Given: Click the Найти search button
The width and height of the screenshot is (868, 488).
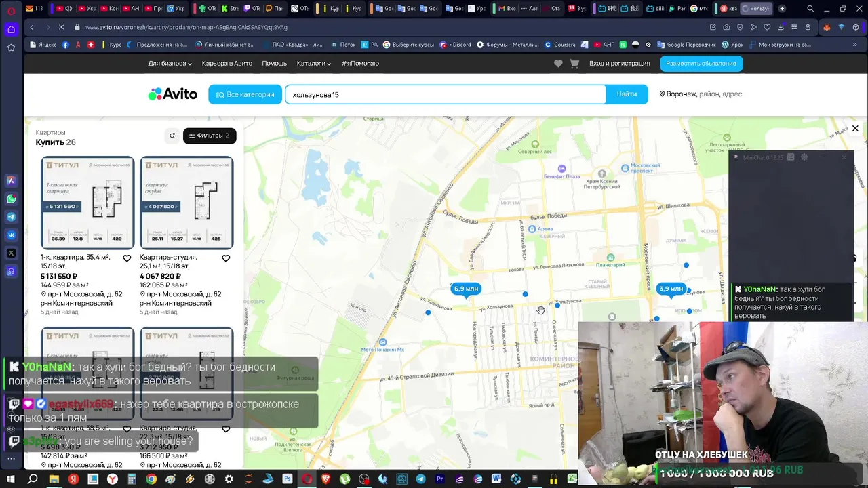Looking at the screenshot, I should (627, 94).
